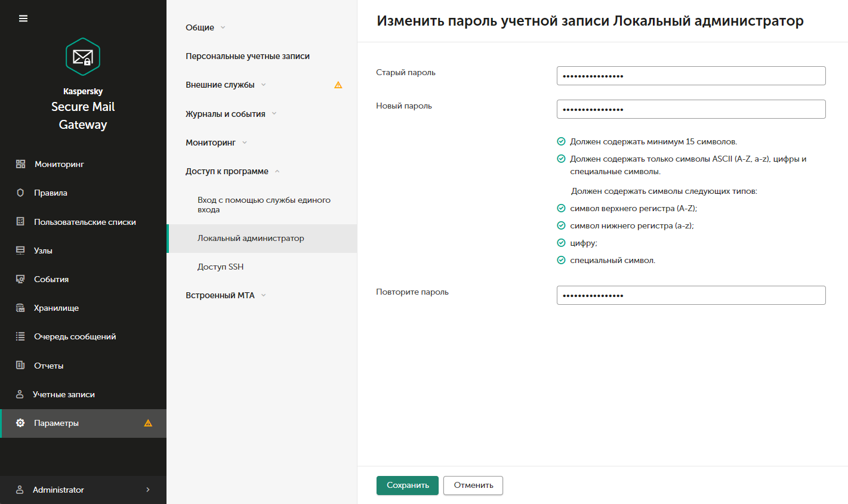
Task: Click the green Save button
Action: click(408, 486)
